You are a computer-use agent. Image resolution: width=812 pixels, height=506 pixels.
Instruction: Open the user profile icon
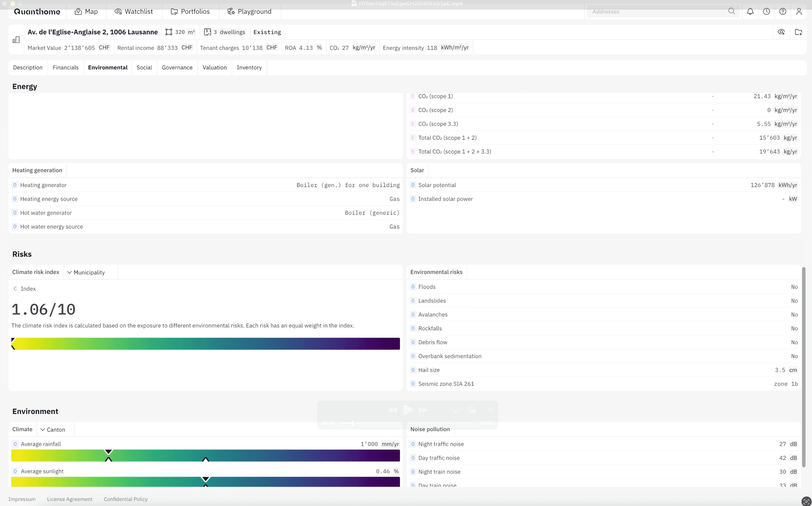[x=799, y=11]
